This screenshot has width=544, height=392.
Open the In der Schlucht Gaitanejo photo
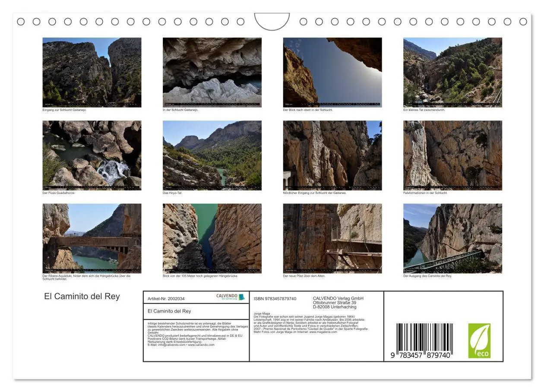[212, 72]
